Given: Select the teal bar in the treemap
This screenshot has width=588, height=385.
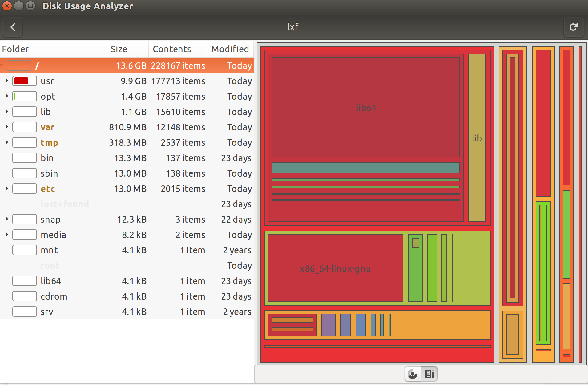Looking at the screenshot, I should [366, 168].
